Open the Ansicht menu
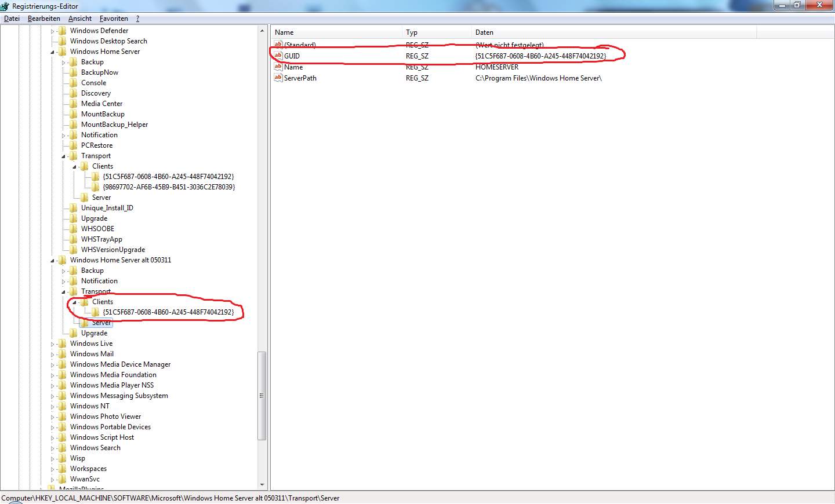 coord(80,19)
